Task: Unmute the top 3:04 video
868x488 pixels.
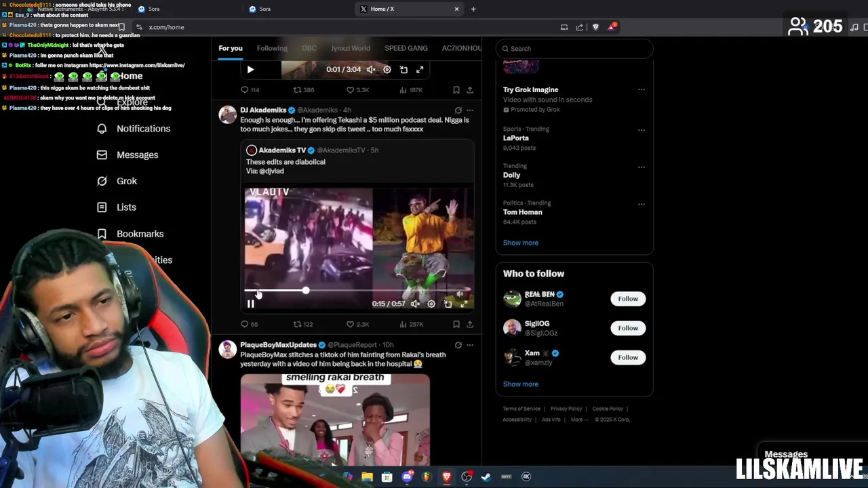Action: point(371,69)
